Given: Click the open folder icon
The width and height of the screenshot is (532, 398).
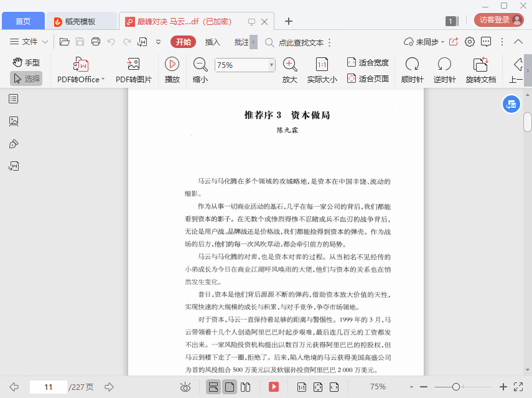Looking at the screenshot, I should click(x=65, y=42).
